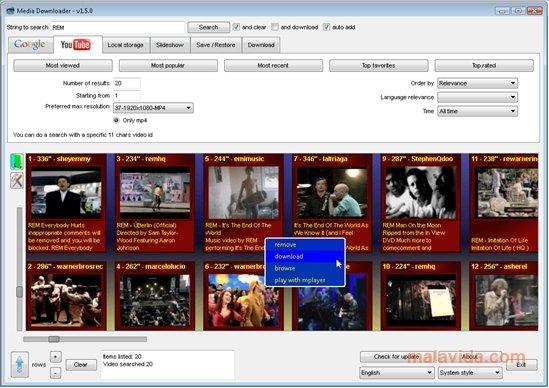Enable the 'and download' checkbox
The width and height of the screenshot is (549, 388).
pyautogui.click(x=275, y=27)
